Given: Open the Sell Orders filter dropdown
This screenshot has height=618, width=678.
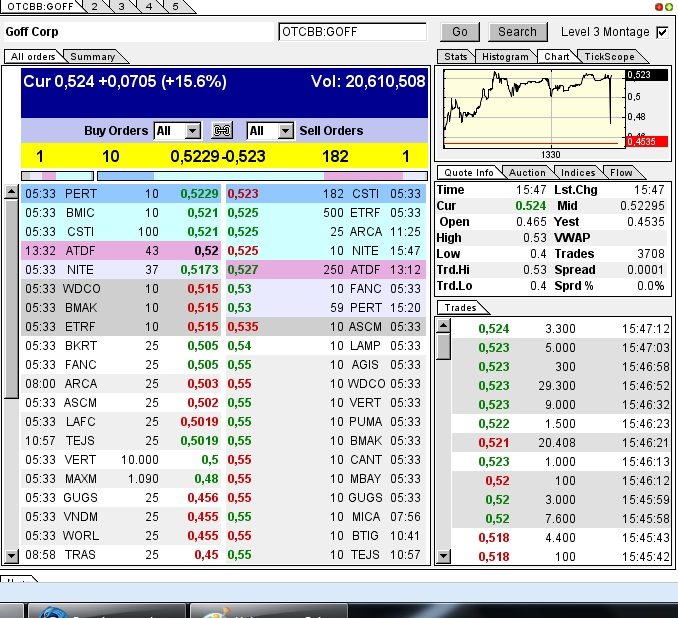Looking at the screenshot, I should (x=285, y=131).
